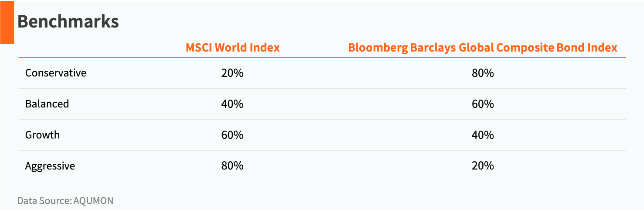The image size is (644, 211).
Task: Click the Balanced row label
Action: coord(47,104)
